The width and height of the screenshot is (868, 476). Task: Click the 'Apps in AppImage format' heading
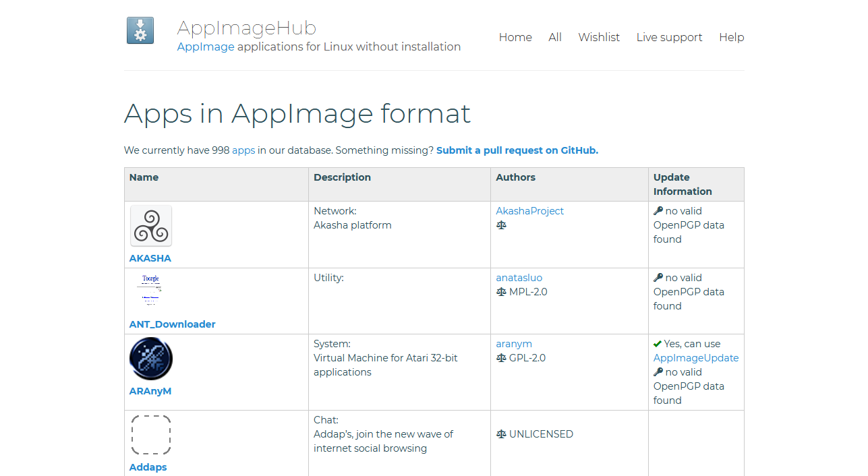point(297,113)
